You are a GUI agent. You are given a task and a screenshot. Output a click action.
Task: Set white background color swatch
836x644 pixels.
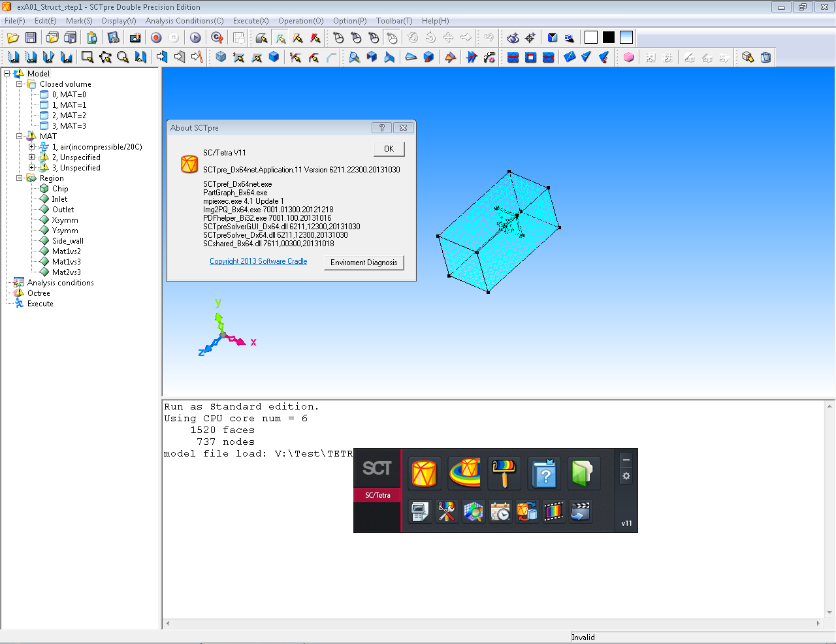591,38
